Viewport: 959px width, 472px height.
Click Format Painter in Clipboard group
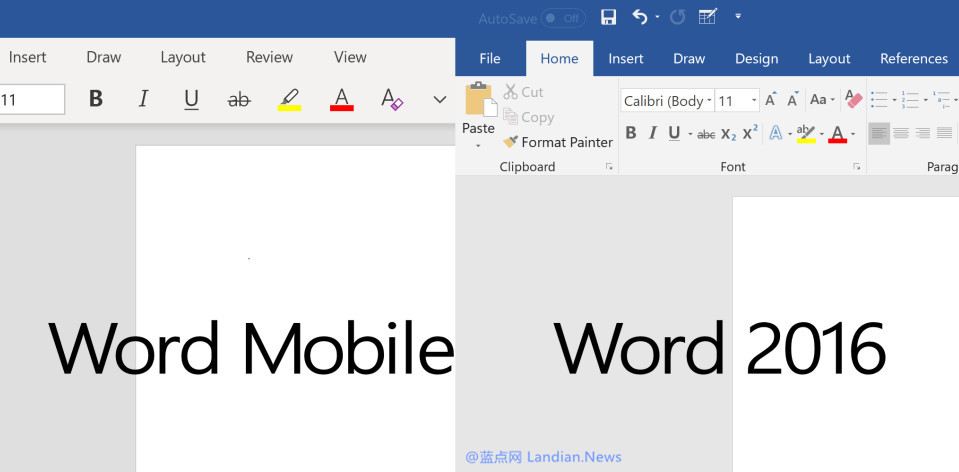558,142
